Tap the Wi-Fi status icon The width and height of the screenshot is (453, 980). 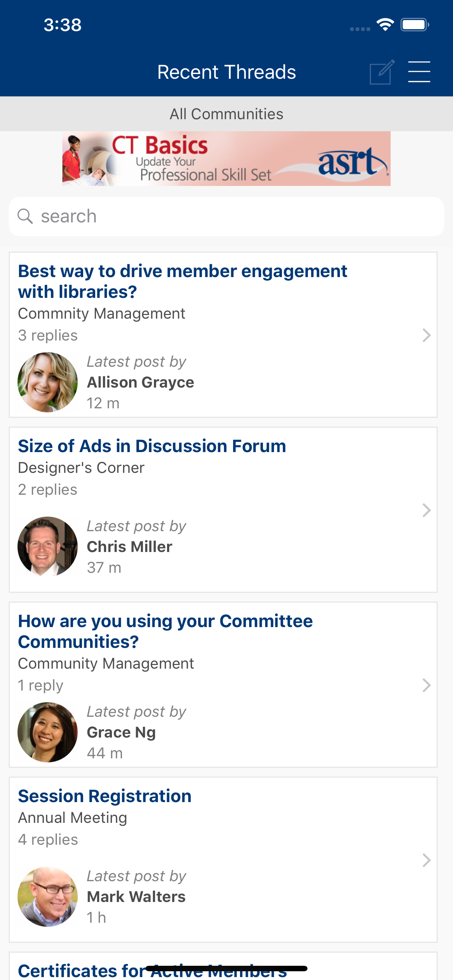point(385,25)
